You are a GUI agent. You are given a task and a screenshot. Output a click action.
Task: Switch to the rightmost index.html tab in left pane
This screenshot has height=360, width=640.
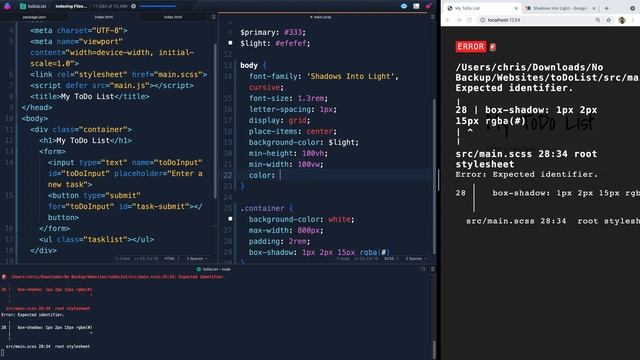173,17
